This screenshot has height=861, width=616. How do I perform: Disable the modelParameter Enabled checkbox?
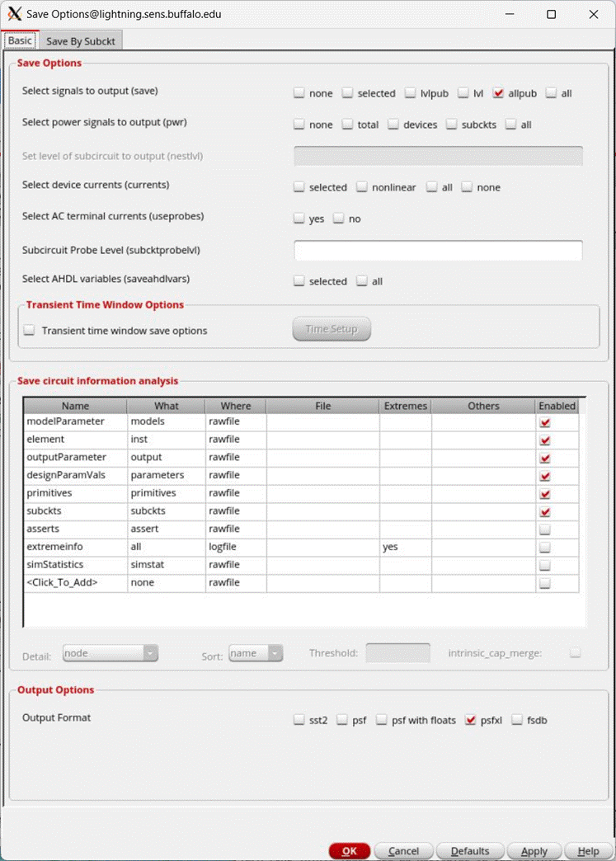coord(544,421)
